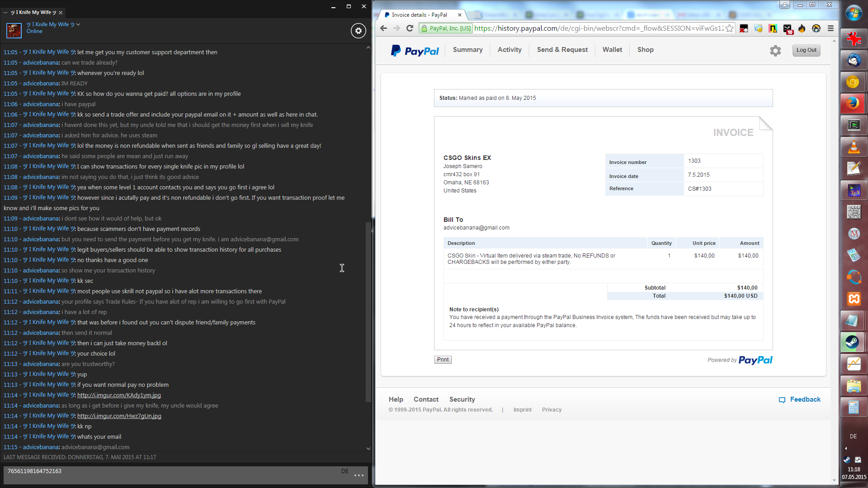Click the PayPal settings gear icon
This screenshot has height=488, width=868.
pos(775,51)
